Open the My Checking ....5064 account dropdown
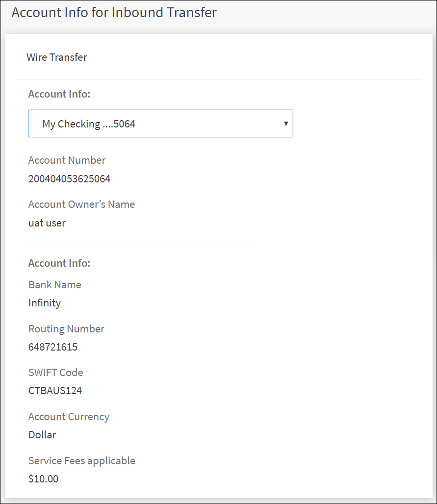 160,124
